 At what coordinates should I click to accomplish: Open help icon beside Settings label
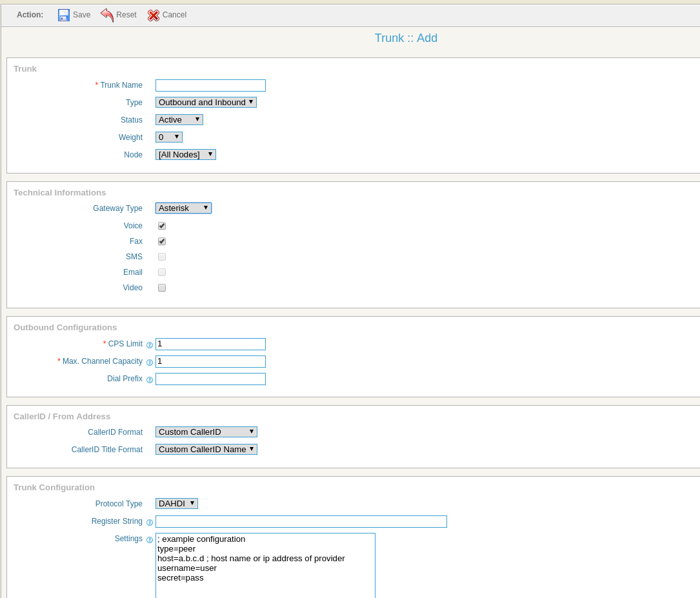point(150,540)
